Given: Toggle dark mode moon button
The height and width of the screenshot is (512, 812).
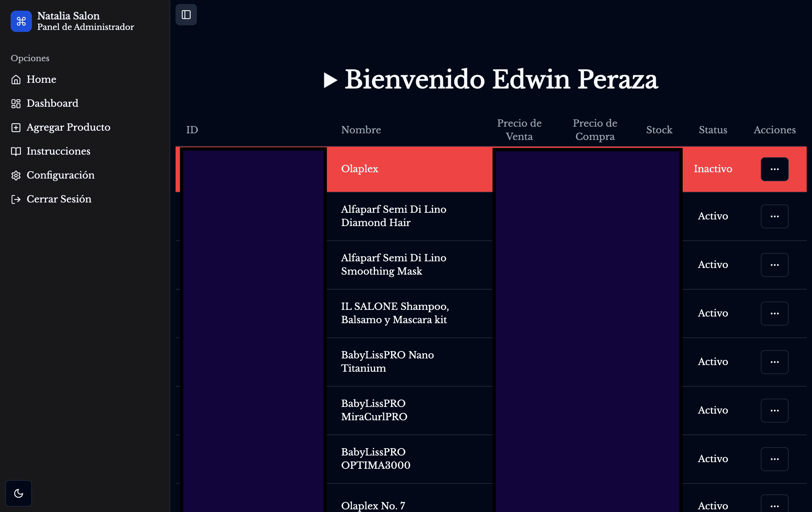Looking at the screenshot, I should tap(19, 493).
